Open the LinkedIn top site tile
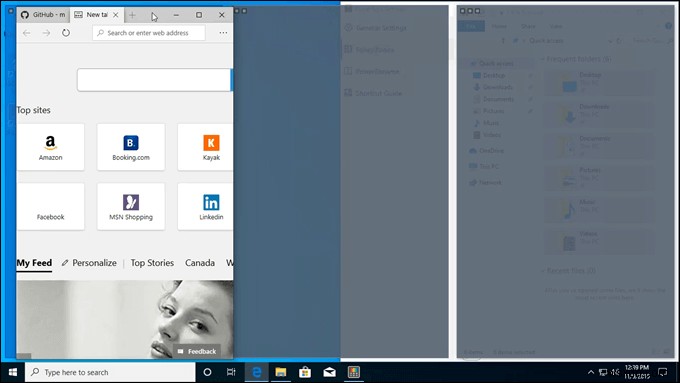Image resolution: width=680 pixels, height=383 pixels. click(x=206, y=206)
